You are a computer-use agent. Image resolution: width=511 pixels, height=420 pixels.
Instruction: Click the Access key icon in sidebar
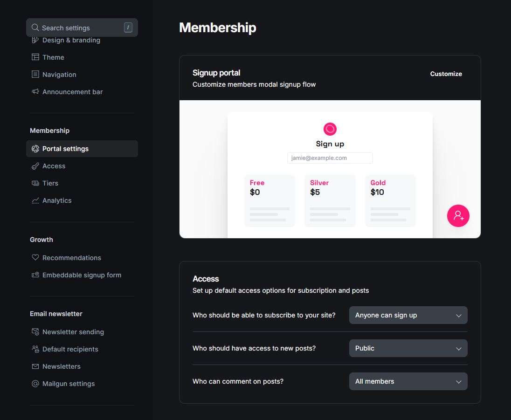[x=35, y=166]
